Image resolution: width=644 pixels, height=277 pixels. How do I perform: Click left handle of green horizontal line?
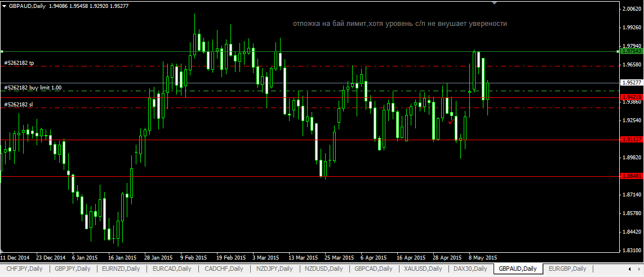tap(2, 52)
